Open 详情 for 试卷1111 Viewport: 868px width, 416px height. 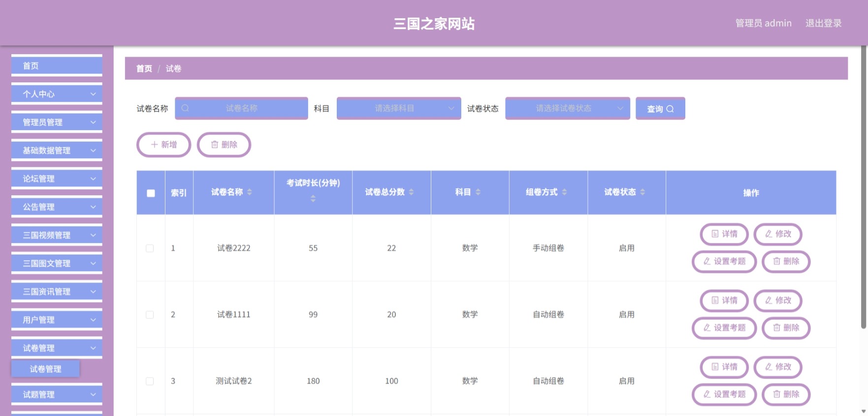[x=724, y=301]
